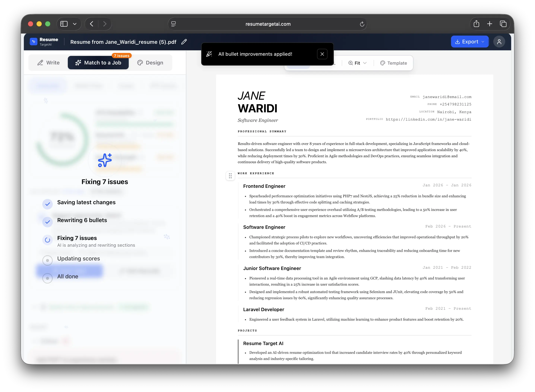This screenshot has width=535, height=392.
Task: Open Jane's LinkedIn portfolio link
Action: coord(428,119)
